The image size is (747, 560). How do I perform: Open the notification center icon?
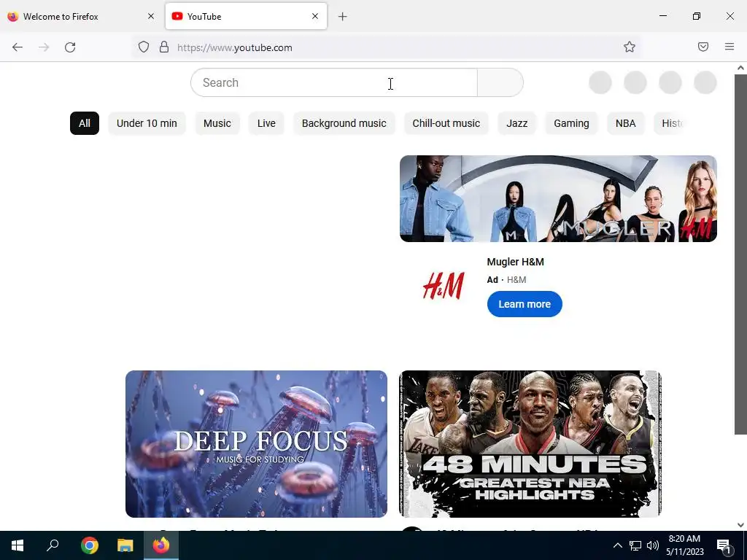724,545
